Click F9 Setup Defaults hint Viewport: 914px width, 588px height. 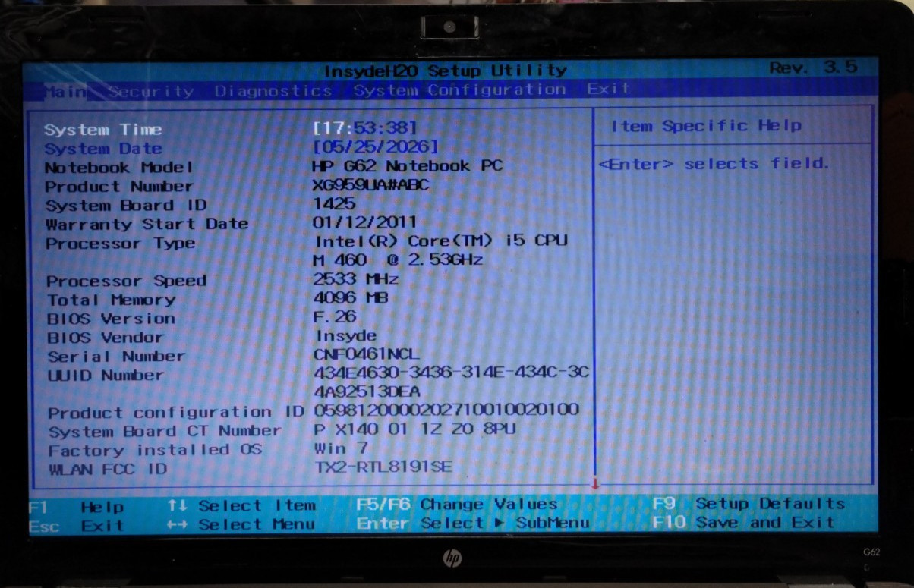(749, 504)
